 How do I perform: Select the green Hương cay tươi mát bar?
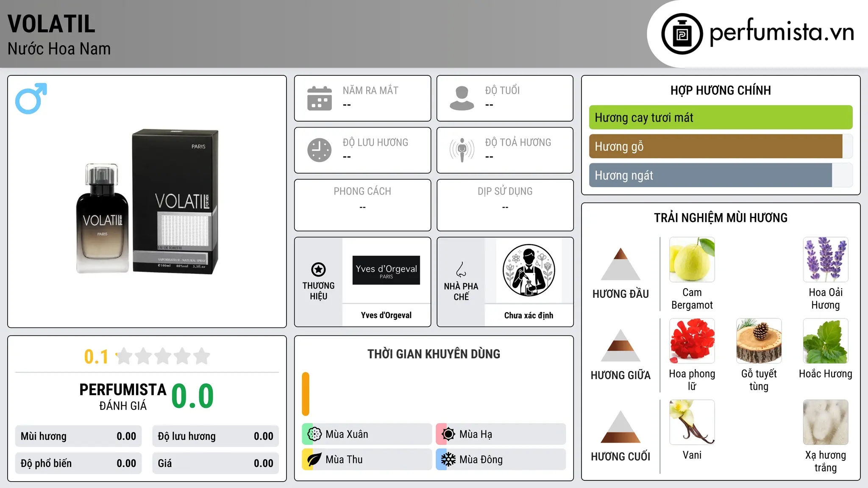click(x=721, y=117)
